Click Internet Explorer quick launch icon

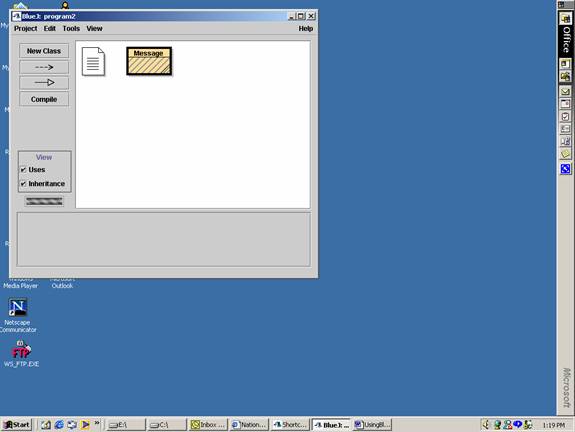59,425
